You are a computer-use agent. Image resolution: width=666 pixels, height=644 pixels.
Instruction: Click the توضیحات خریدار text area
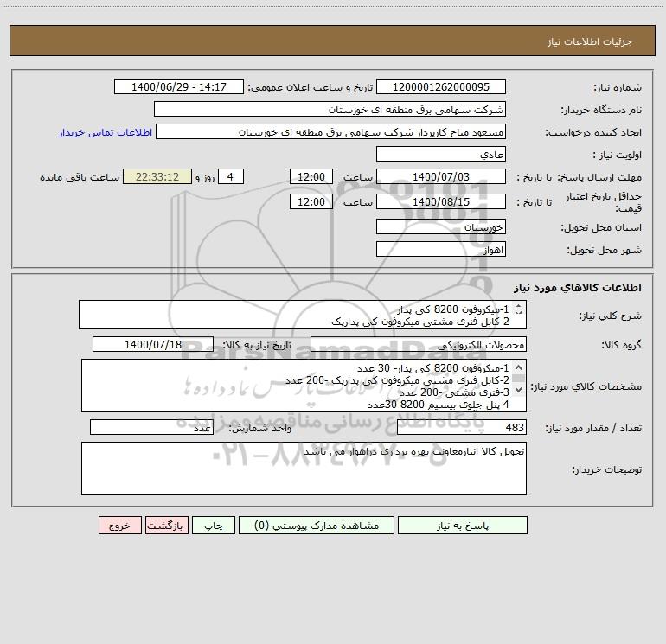tap(304, 469)
